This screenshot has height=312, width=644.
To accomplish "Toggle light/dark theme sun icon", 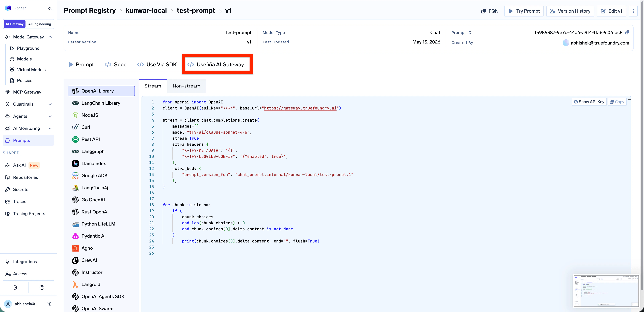I will click(49, 304).
